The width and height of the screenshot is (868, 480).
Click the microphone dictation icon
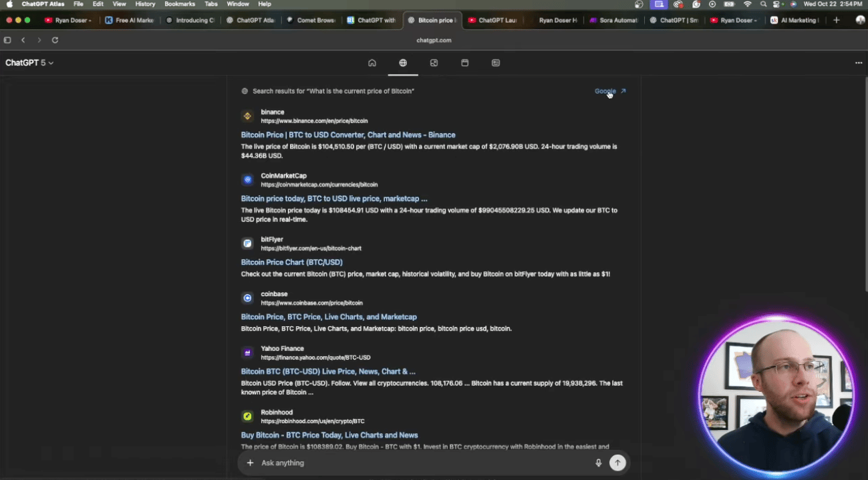[599, 463]
